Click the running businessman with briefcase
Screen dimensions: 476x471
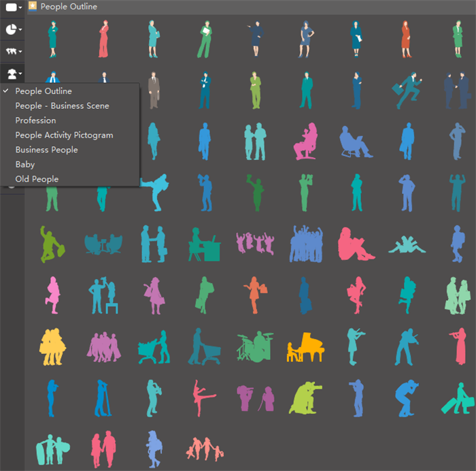click(x=407, y=91)
